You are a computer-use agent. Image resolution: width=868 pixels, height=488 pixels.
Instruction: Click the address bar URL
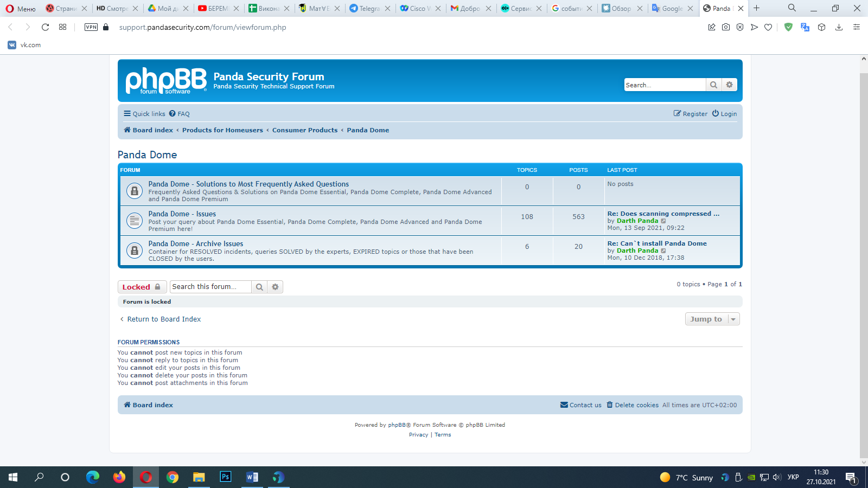pos(203,27)
